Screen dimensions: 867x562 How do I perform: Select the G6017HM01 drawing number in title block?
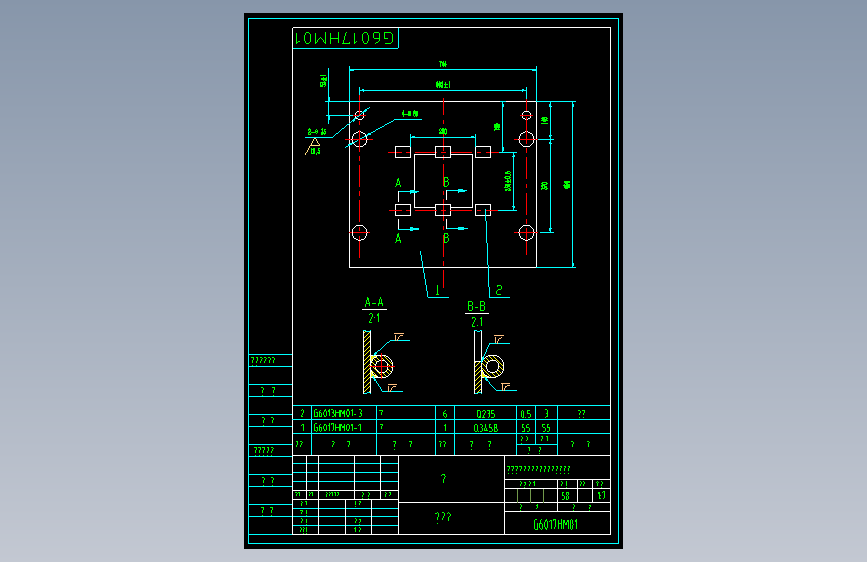555,524
